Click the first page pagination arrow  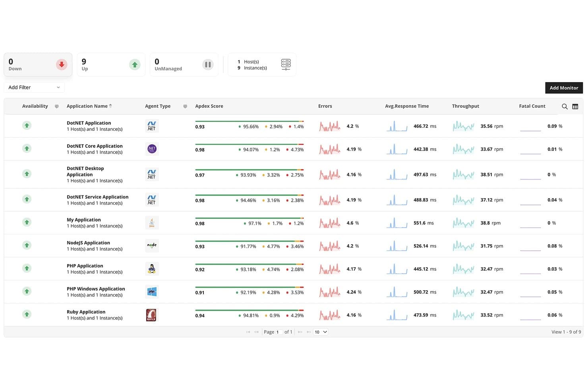248,332
